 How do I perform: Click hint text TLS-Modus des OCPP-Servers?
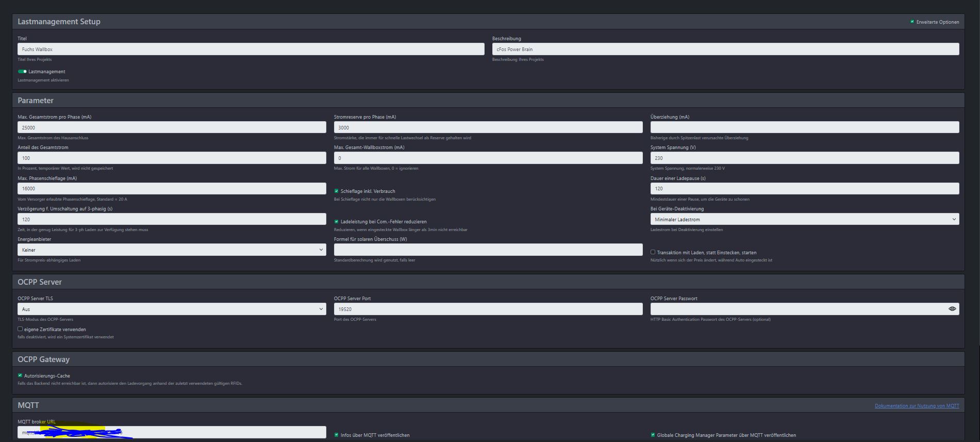click(x=45, y=319)
